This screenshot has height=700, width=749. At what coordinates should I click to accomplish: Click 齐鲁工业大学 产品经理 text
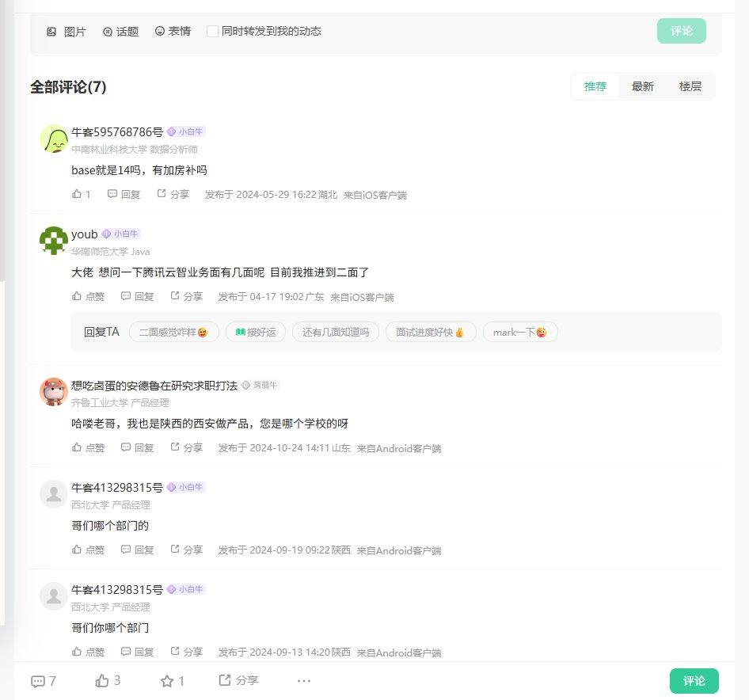click(x=120, y=403)
